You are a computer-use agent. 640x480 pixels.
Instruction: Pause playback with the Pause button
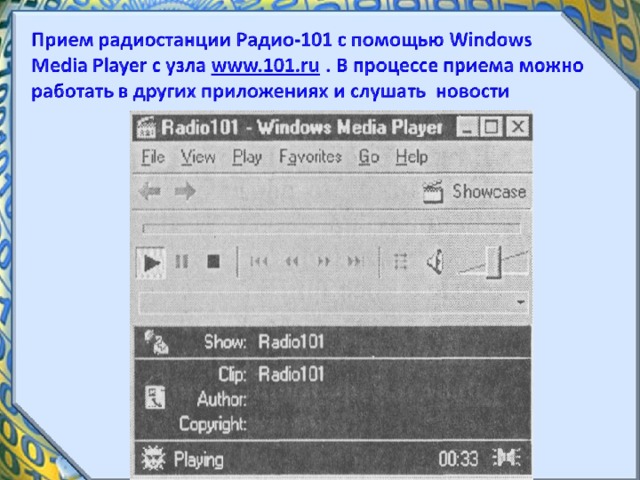click(x=181, y=262)
